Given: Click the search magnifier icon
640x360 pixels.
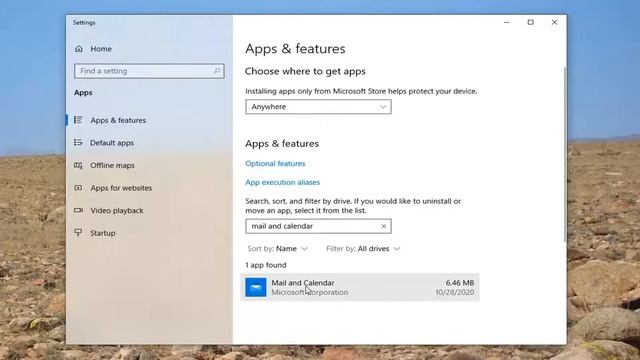Looking at the screenshot, I should pyautogui.click(x=217, y=71).
